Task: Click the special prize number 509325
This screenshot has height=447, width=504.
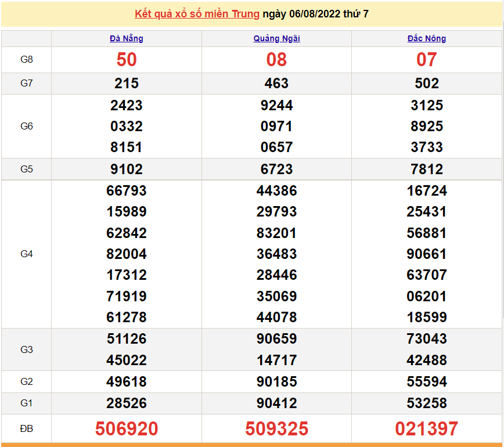Action: (276, 429)
